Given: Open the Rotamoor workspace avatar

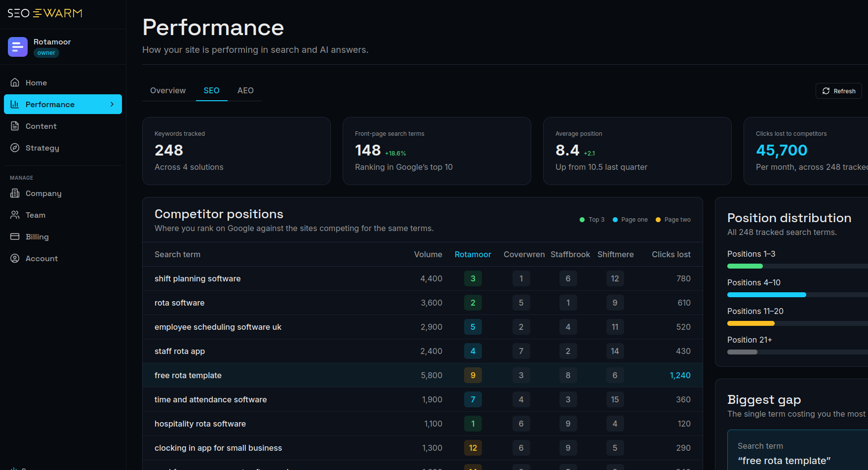Looking at the screenshot, I should (18, 47).
